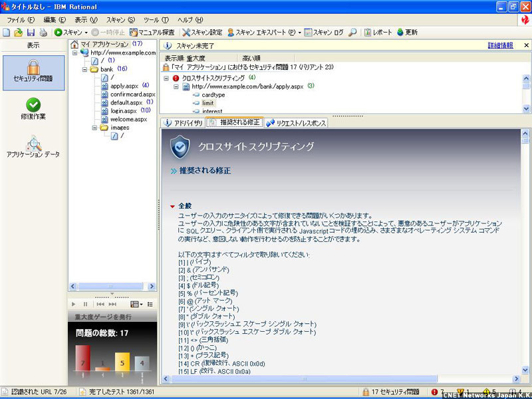This screenshot has width=532, height=399.
Task: Click the print toolbar icon
Action: 43,32
